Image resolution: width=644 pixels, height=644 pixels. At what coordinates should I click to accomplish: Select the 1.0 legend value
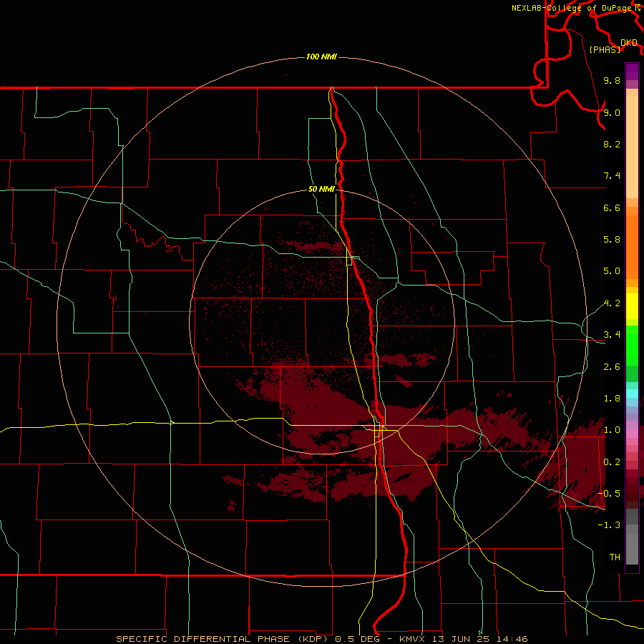[612, 430]
